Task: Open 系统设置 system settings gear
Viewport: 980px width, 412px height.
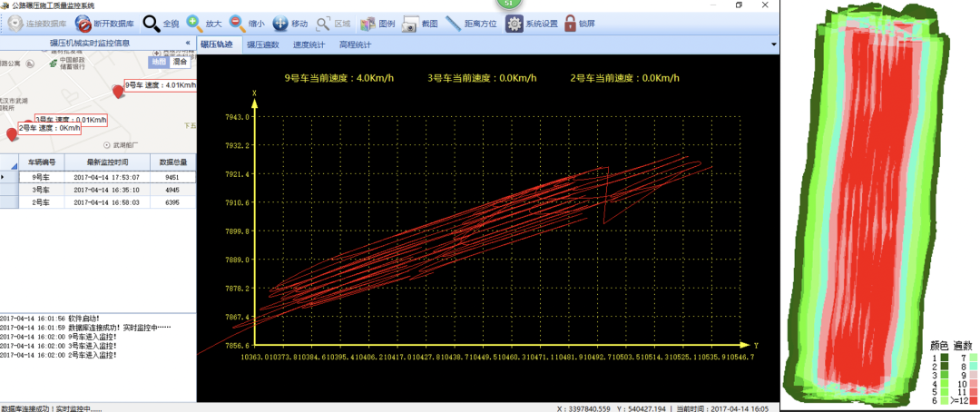Action: coord(514,24)
